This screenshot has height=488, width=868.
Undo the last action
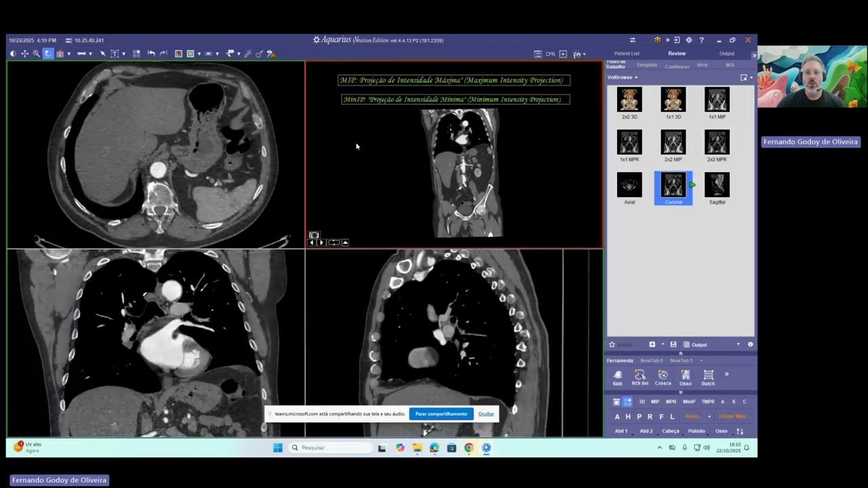pyautogui.click(x=151, y=54)
